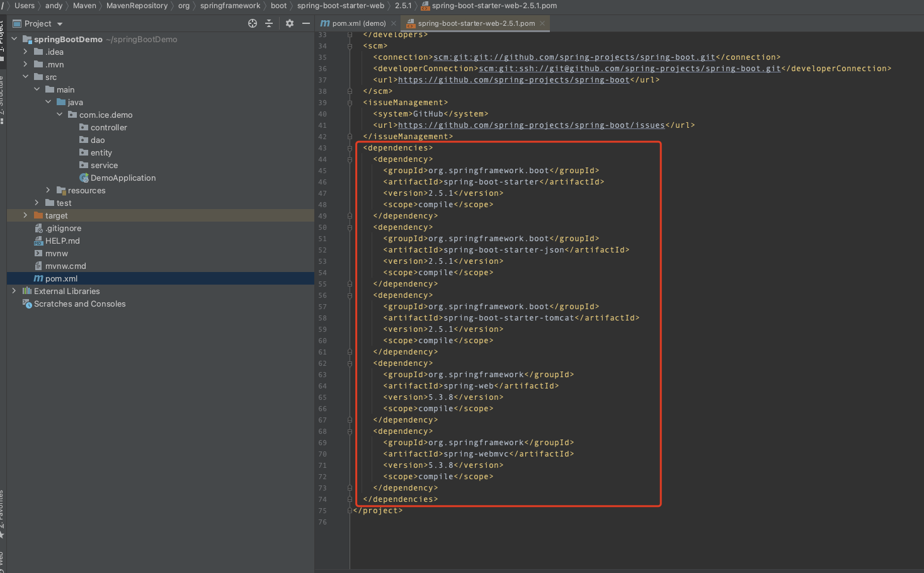The height and width of the screenshot is (573, 924).
Task: Expand External Libraries node
Action: pyautogui.click(x=14, y=291)
